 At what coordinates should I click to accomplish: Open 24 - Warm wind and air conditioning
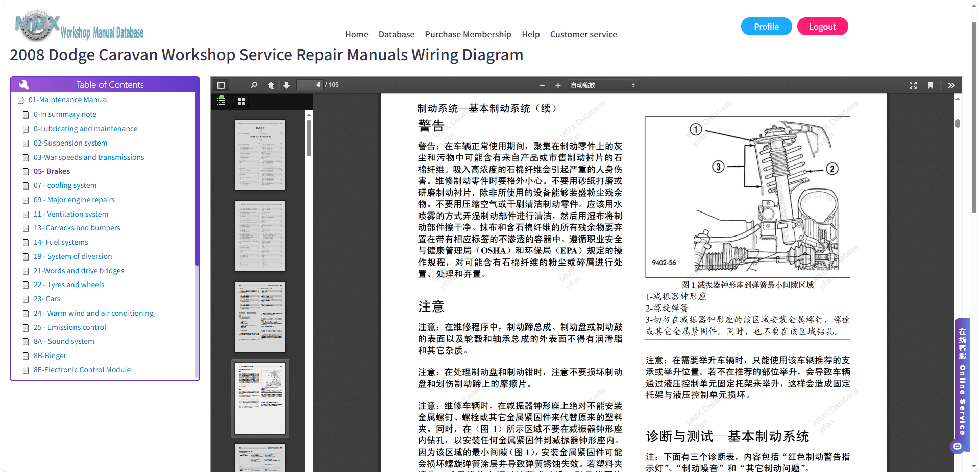[x=93, y=313]
